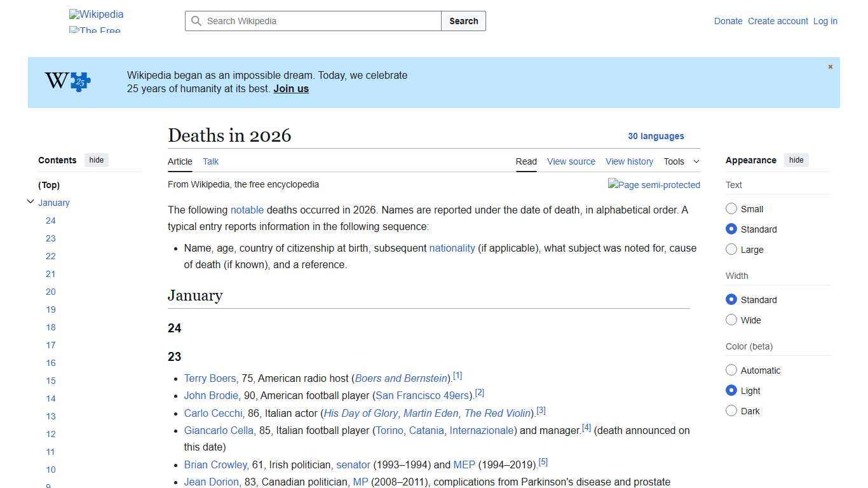Switch color mode to Dark
This screenshot has height=488, width=868.
[x=731, y=410]
